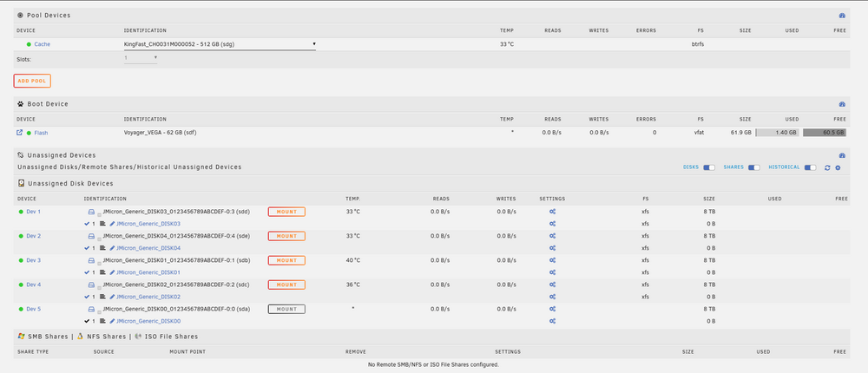
Task: Click the drive icon for DISK02 (sdc)
Action: pos(91,285)
